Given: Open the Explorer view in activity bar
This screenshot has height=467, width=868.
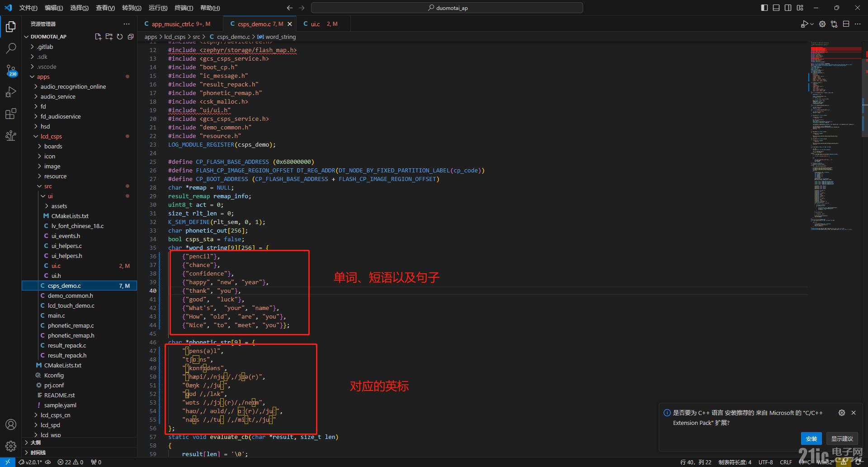Looking at the screenshot, I should 11,27.
